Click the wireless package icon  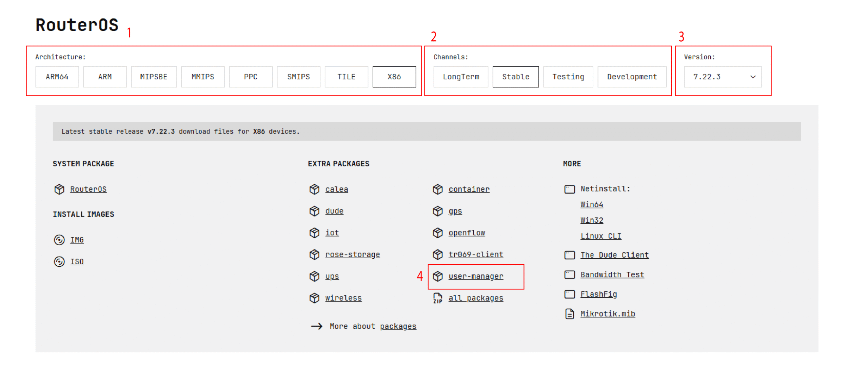314,298
